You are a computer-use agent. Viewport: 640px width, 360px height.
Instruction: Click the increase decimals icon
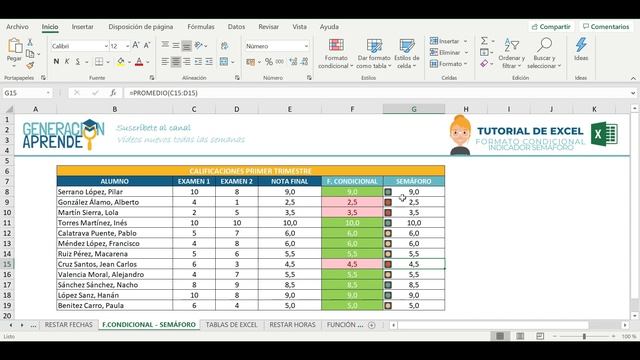coord(293,62)
